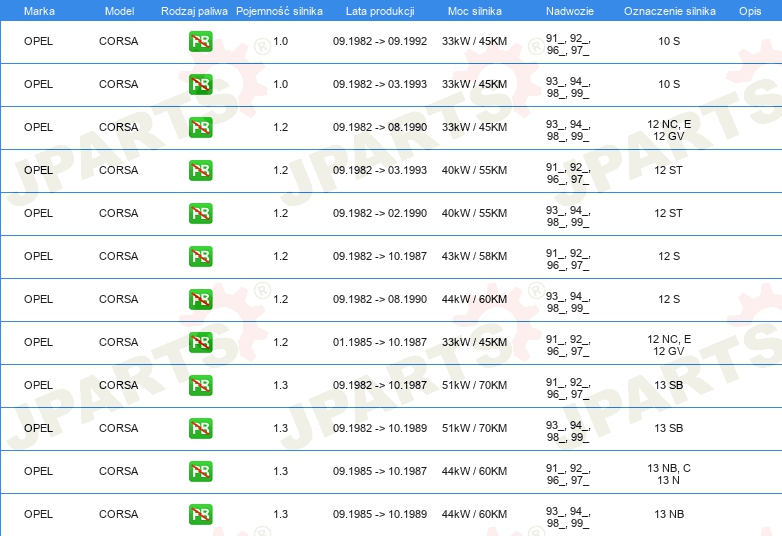The image size is (782, 536).
Task: Click body codes 91_, 92_ in the 43kW row
Action: 568,259
